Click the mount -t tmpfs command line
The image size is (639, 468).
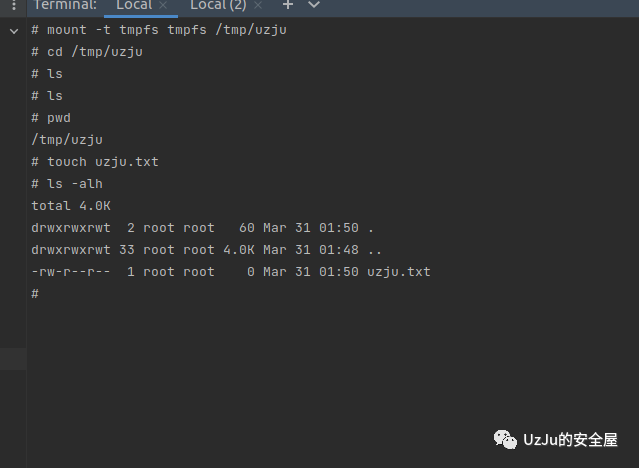pos(159,30)
